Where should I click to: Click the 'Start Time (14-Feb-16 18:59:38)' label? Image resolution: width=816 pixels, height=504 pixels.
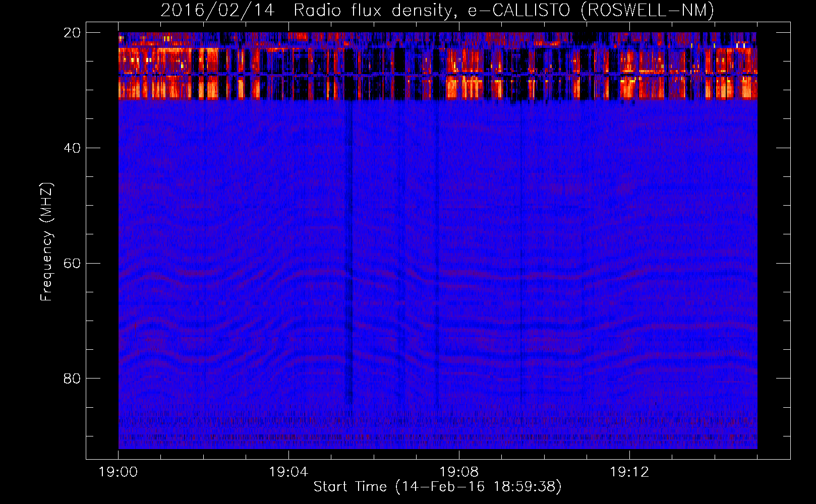pos(437,487)
